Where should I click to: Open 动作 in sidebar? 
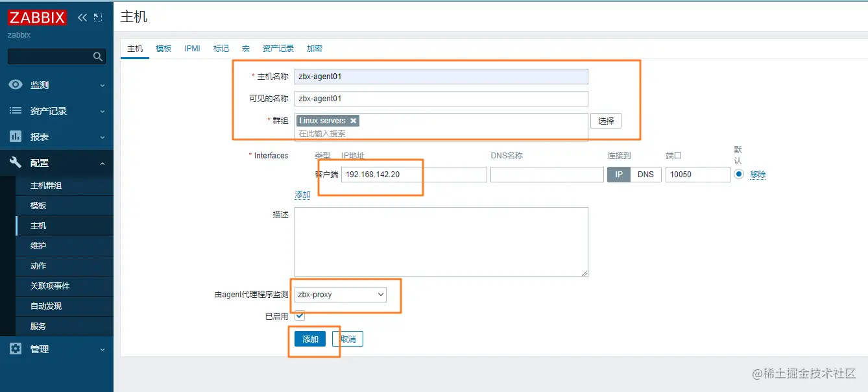pyautogui.click(x=64, y=266)
